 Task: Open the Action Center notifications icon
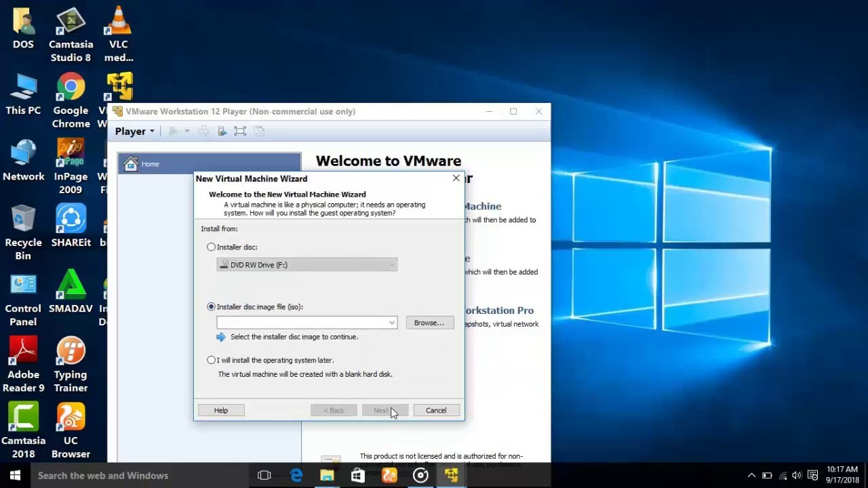(813, 476)
